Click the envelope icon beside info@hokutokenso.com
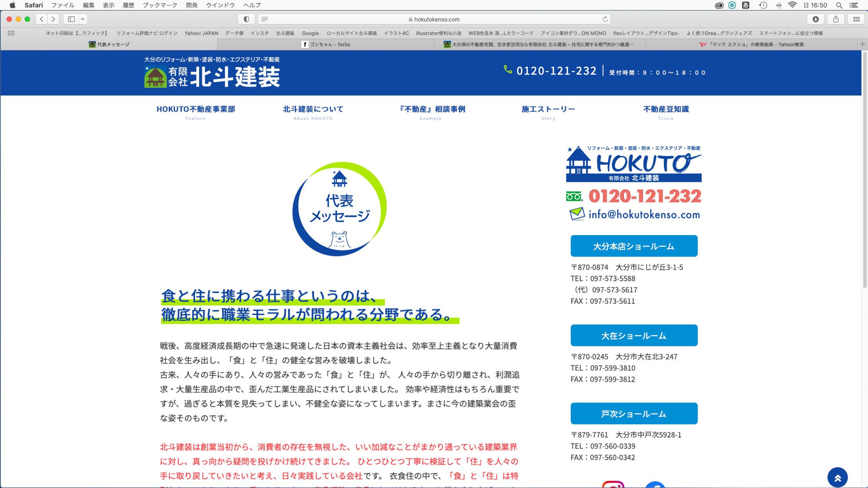Viewport: 868px width, 488px height. [577, 214]
